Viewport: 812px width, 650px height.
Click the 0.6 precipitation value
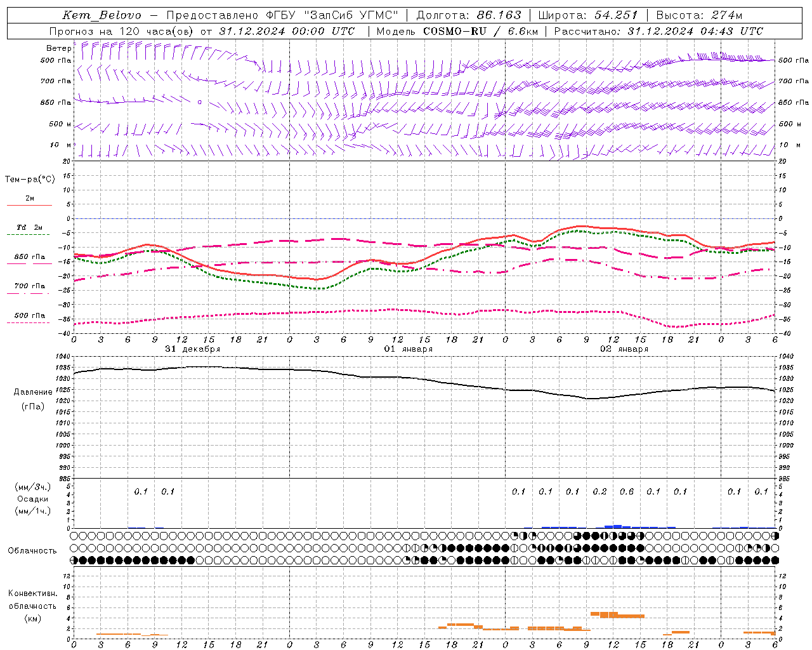click(x=626, y=491)
